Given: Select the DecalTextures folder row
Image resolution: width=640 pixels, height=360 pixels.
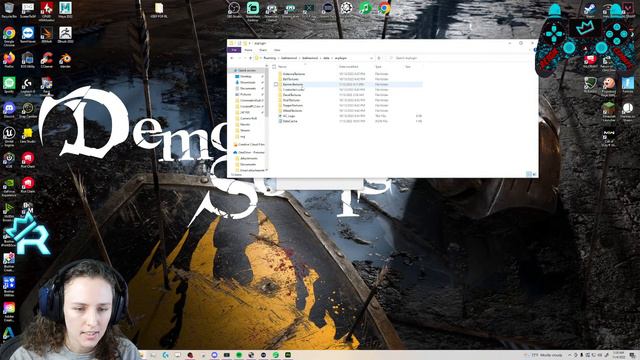Looking at the screenshot, I should [x=350, y=95].
